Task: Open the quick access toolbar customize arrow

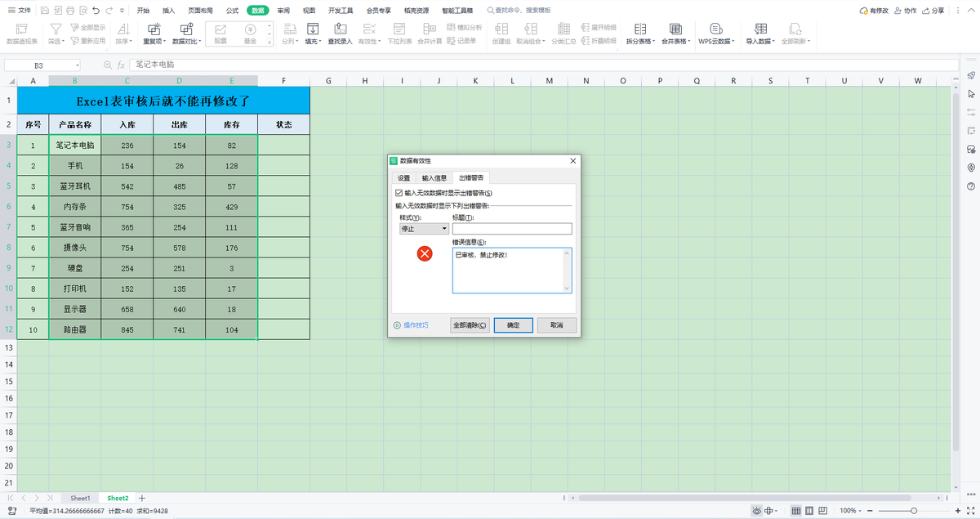Action: tap(122, 11)
